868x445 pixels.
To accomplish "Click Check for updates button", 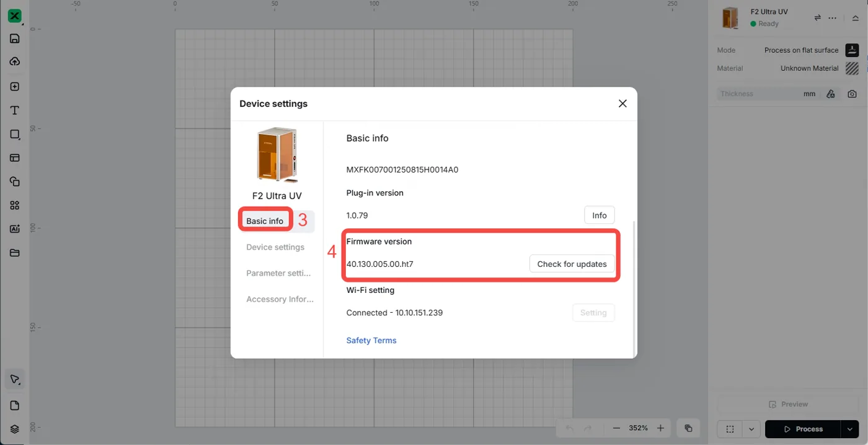I will click(572, 264).
